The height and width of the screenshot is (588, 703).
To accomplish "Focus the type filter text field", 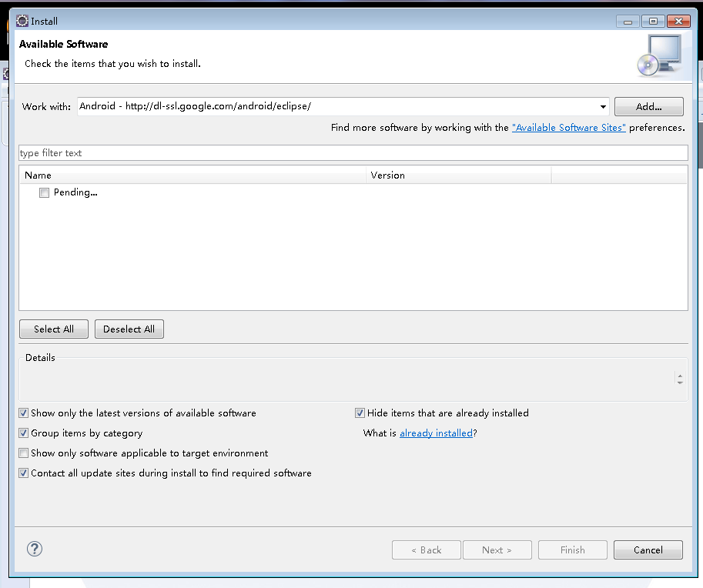I will (353, 153).
